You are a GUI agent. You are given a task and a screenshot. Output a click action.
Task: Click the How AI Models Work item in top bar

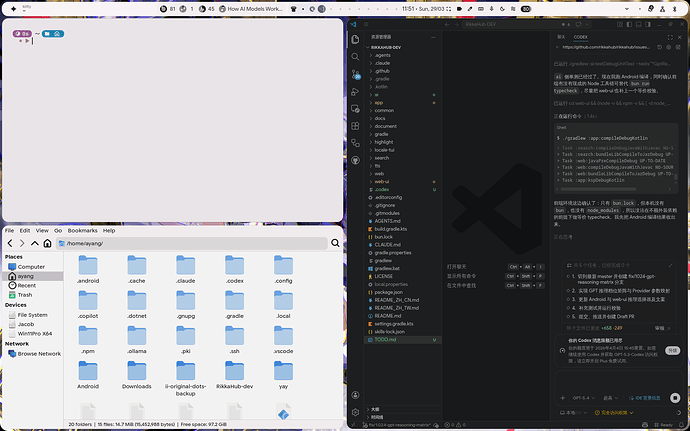pos(251,9)
